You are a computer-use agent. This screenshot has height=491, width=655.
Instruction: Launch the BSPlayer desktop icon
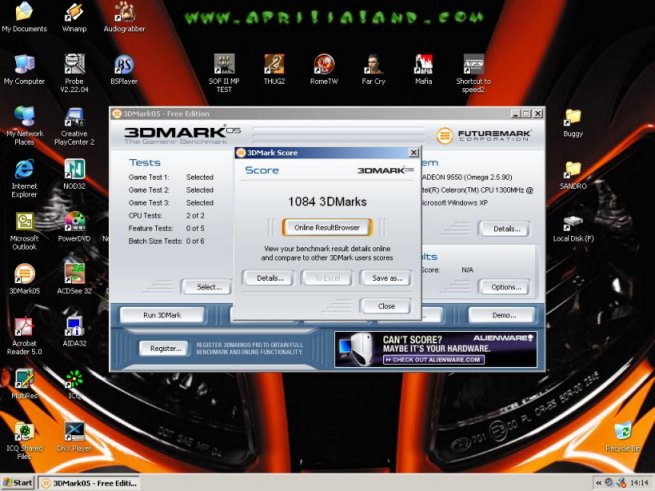[x=124, y=66]
